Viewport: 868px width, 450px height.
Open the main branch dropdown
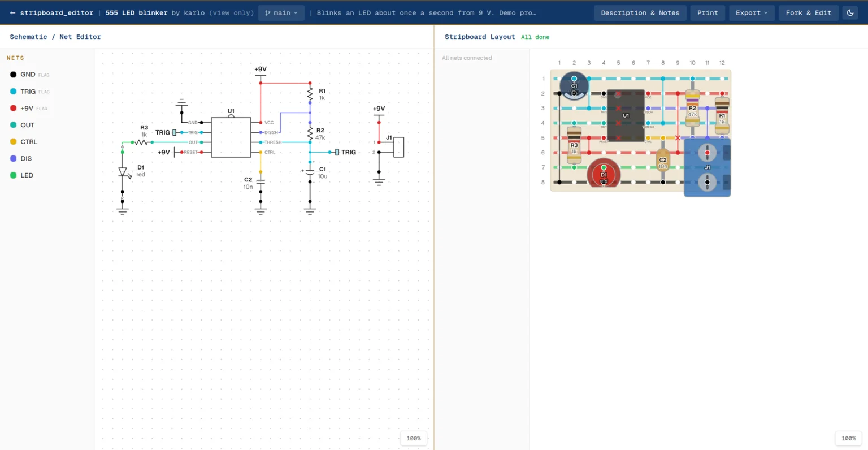(281, 12)
